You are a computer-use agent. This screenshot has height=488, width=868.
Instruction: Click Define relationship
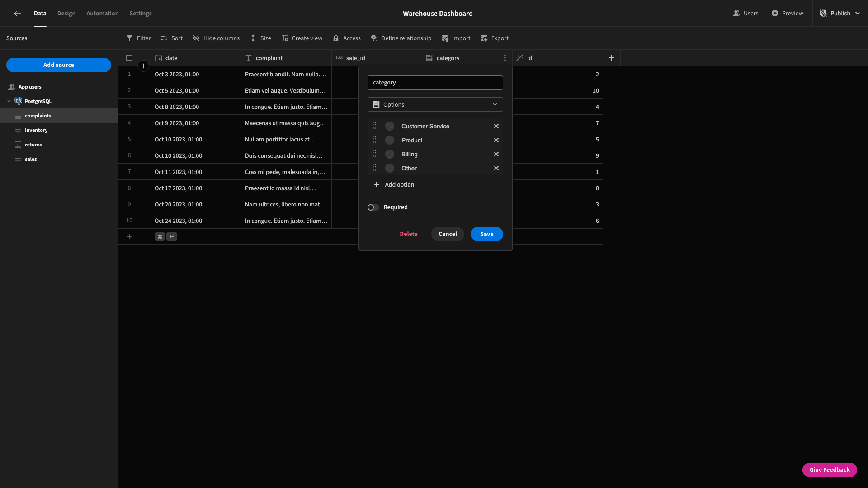[x=401, y=38]
